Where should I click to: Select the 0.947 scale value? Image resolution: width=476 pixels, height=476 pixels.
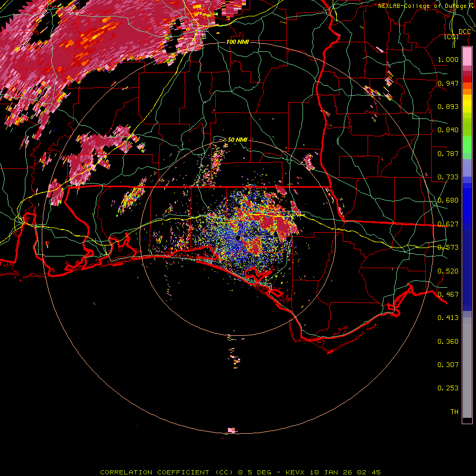pos(448,83)
